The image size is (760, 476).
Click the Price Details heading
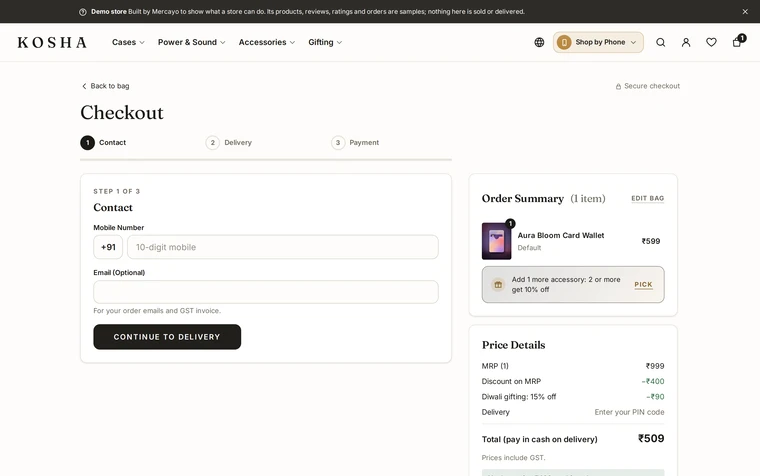coord(513,345)
